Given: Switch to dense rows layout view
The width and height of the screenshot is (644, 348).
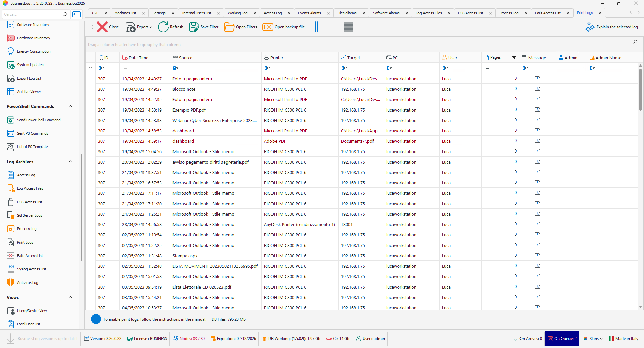Looking at the screenshot, I should coord(348,27).
